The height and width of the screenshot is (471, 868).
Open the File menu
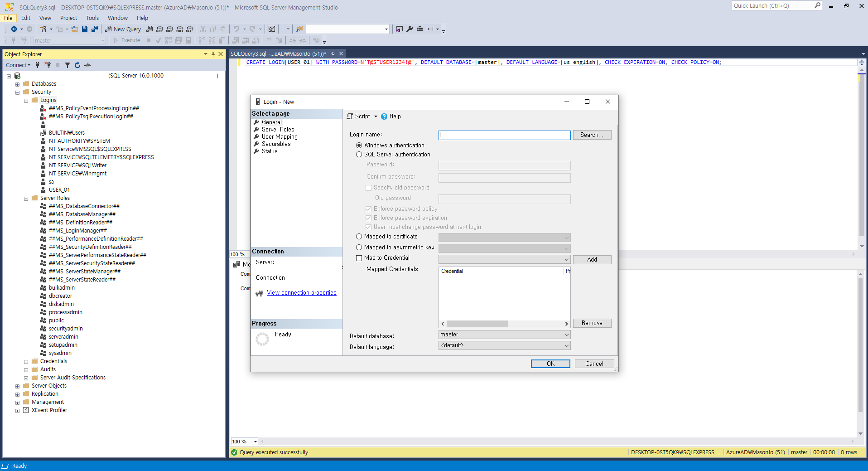point(9,18)
